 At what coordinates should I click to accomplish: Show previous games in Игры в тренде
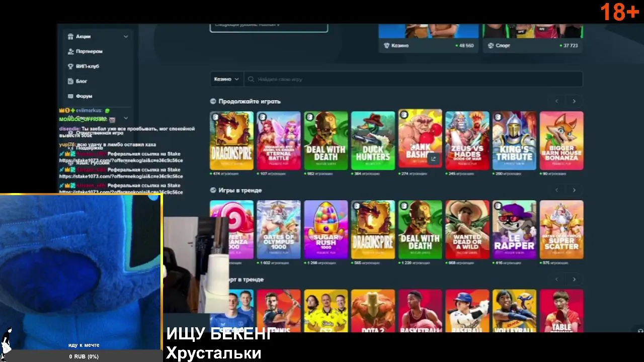click(x=556, y=190)
